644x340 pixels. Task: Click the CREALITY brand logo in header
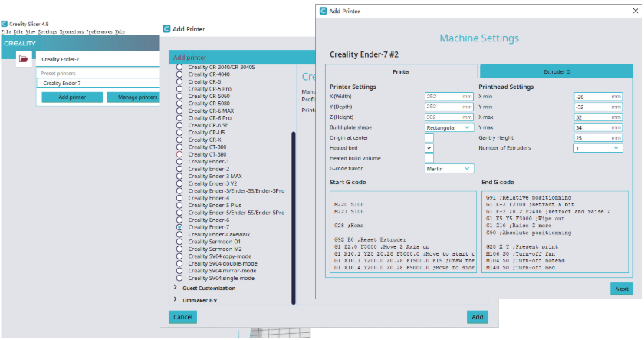[x=20, y=43]
